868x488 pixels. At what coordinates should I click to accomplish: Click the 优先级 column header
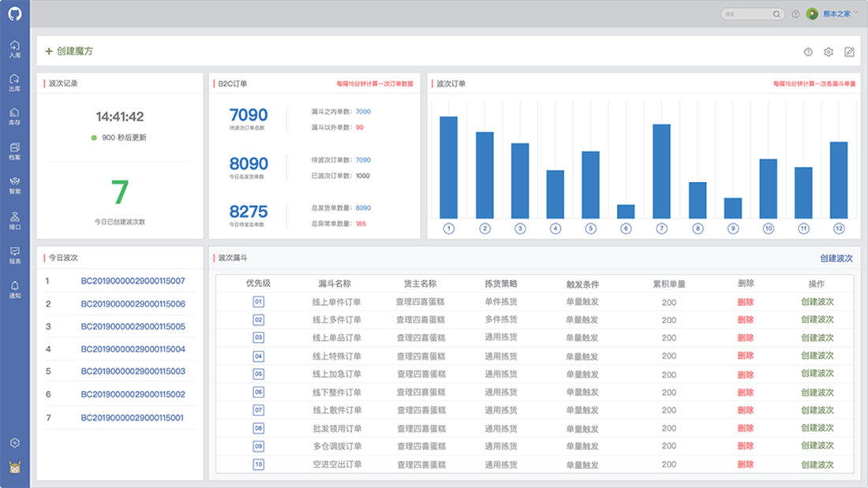[258, 283]
